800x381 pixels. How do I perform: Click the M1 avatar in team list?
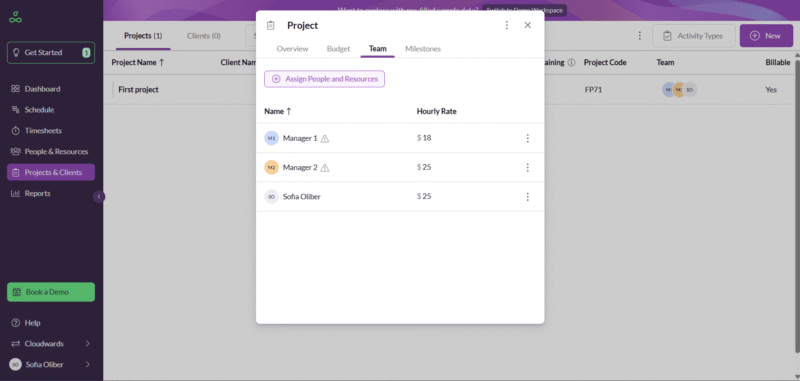[x=271, y=138]
